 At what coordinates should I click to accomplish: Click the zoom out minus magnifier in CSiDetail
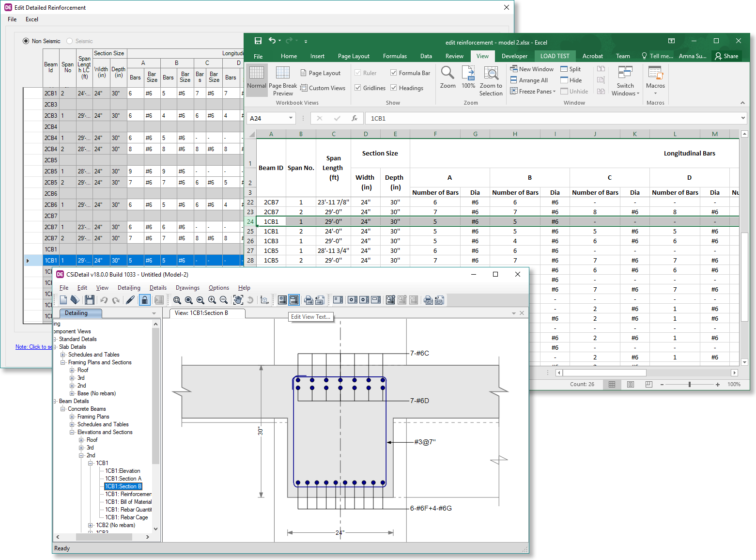click(224, 300)
